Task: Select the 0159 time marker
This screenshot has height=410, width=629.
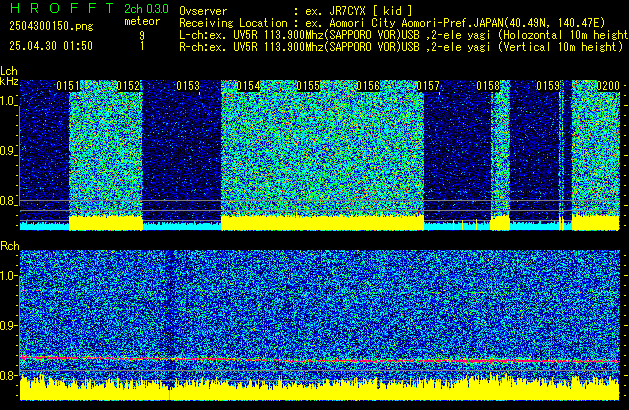Action: click(548, 86)
